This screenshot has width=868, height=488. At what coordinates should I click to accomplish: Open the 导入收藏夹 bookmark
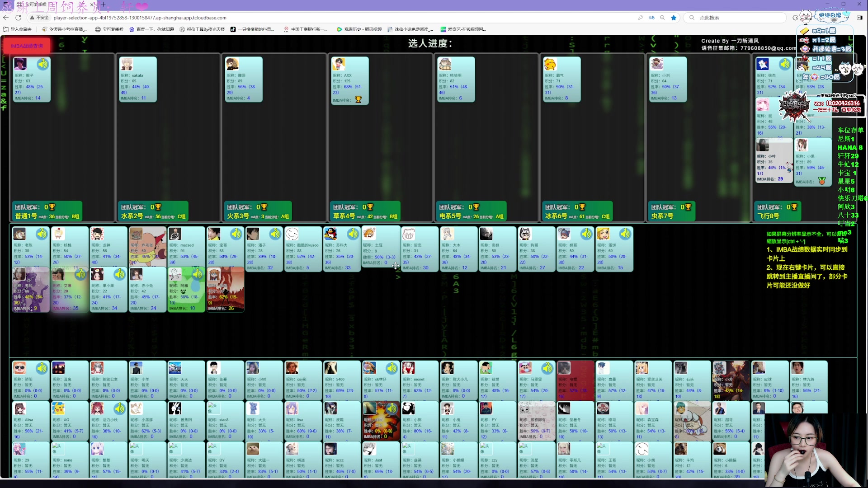(x=18, y=29)
